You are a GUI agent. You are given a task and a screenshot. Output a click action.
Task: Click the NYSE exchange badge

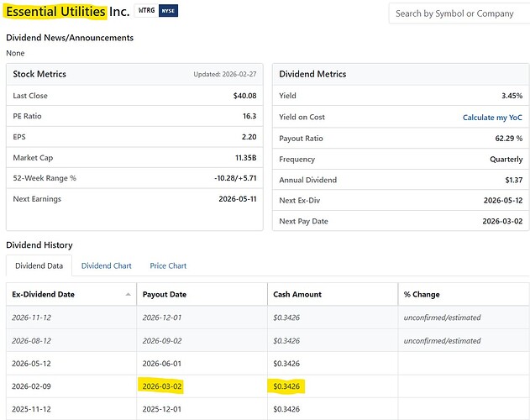pyautogui.click(x=168, y=12)
